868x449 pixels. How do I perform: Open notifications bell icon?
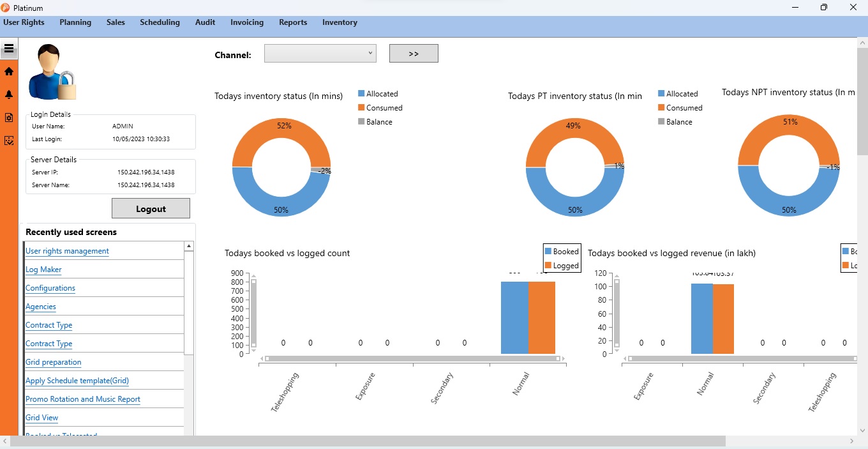click(9, 95)
